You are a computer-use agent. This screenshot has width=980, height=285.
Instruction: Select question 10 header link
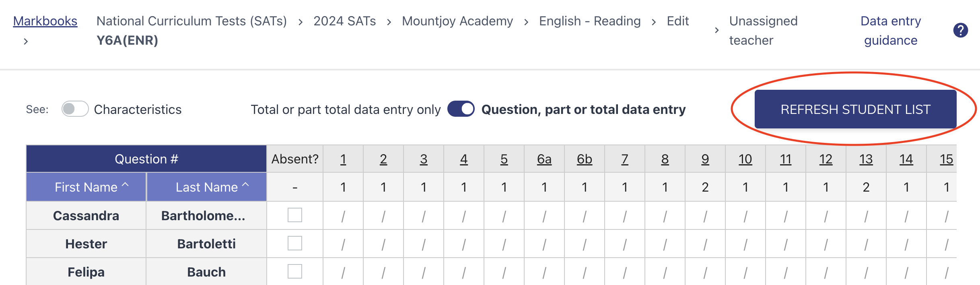[x=745, y=159]
